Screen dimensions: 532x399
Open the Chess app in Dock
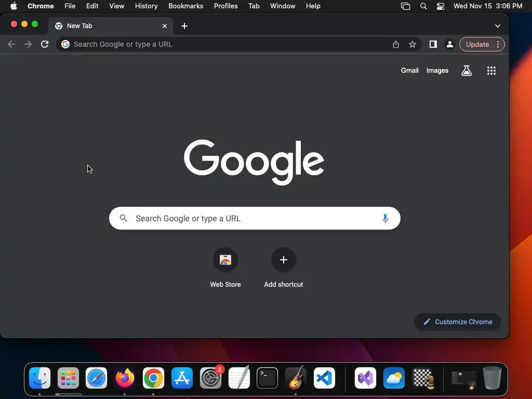coord(423,378)
